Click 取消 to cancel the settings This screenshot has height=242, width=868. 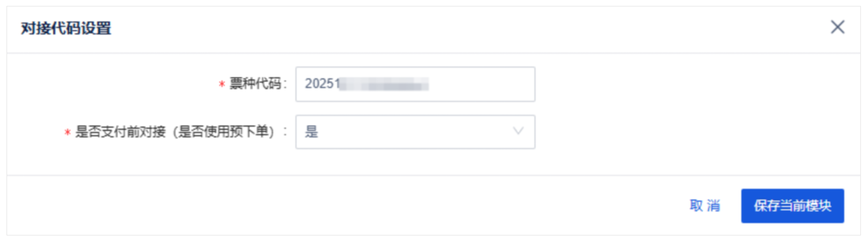pos(705,206)
